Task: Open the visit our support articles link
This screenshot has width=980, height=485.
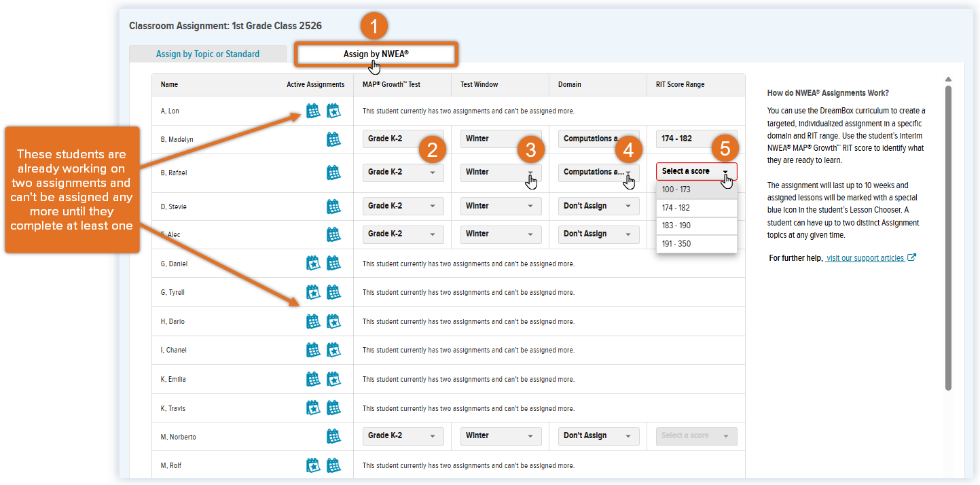Action: pos(865,258)
